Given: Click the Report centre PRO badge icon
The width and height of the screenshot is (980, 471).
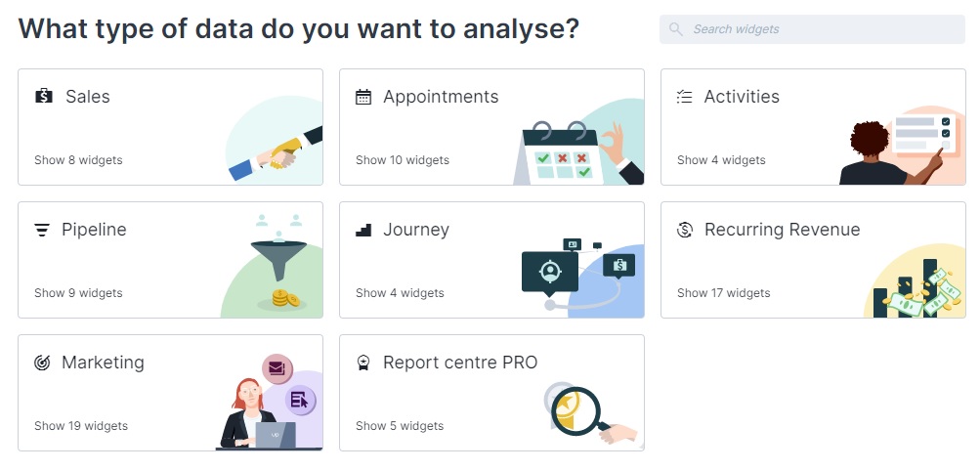Looking at the screenshot, I should tap(363, 363).
